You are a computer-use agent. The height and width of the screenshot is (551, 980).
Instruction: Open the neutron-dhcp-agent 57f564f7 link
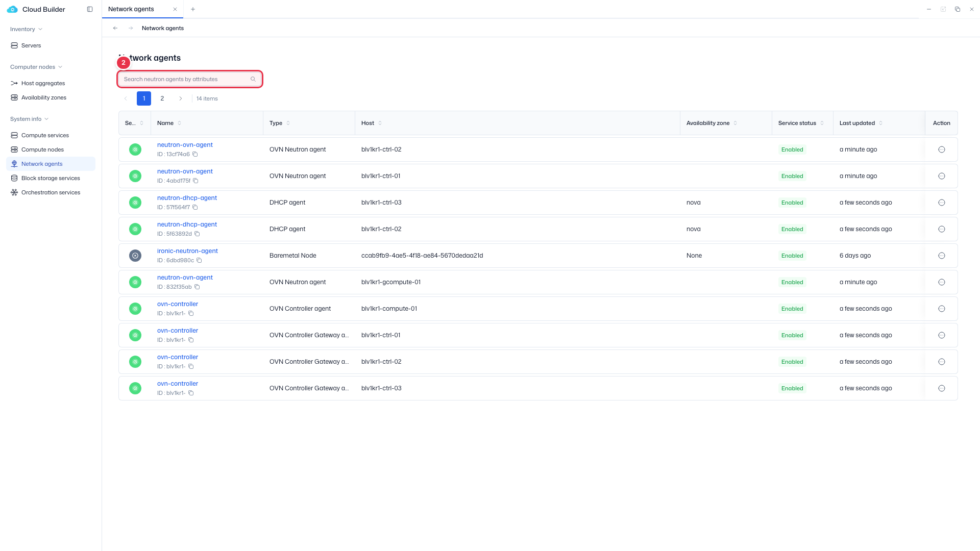click(x=187, y=198)
